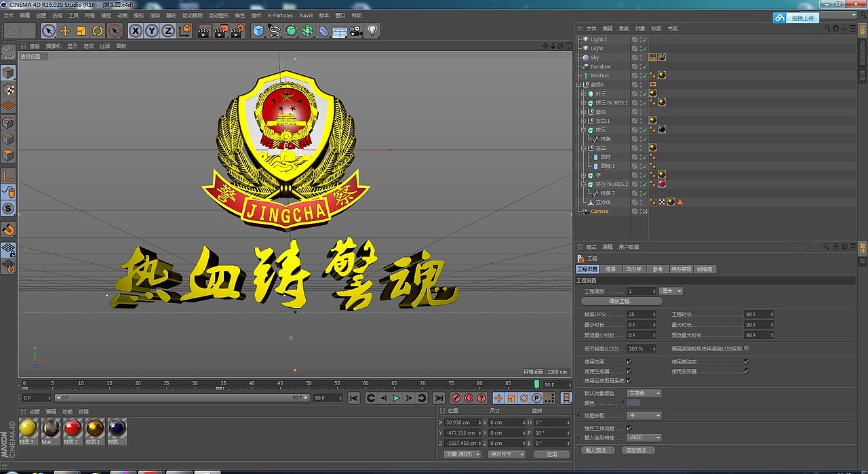Image resolution: width=868 pixels, height=474 pixels.
Task: Open the green array modeling icon
Action: point(307,31)
